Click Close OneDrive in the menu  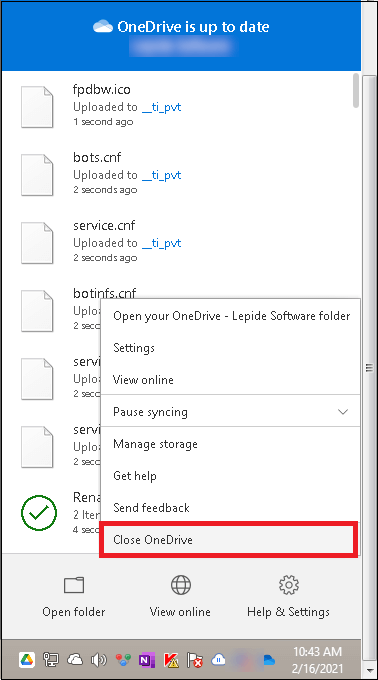pos(229,540)
